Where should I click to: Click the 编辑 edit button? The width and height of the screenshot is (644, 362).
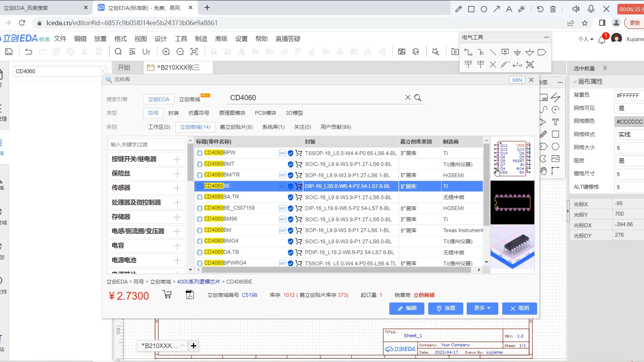point(407,308)
